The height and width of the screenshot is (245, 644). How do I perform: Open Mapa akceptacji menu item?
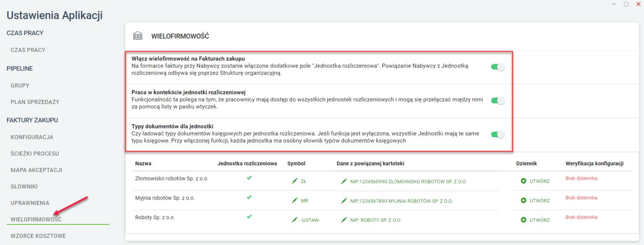(36, 170)
